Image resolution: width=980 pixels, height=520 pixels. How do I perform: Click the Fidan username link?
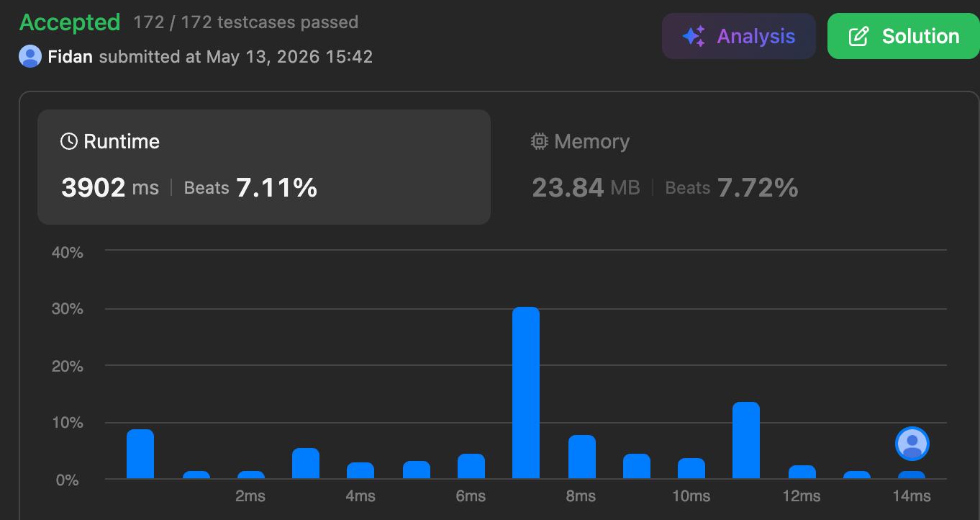tap(70, 56)
